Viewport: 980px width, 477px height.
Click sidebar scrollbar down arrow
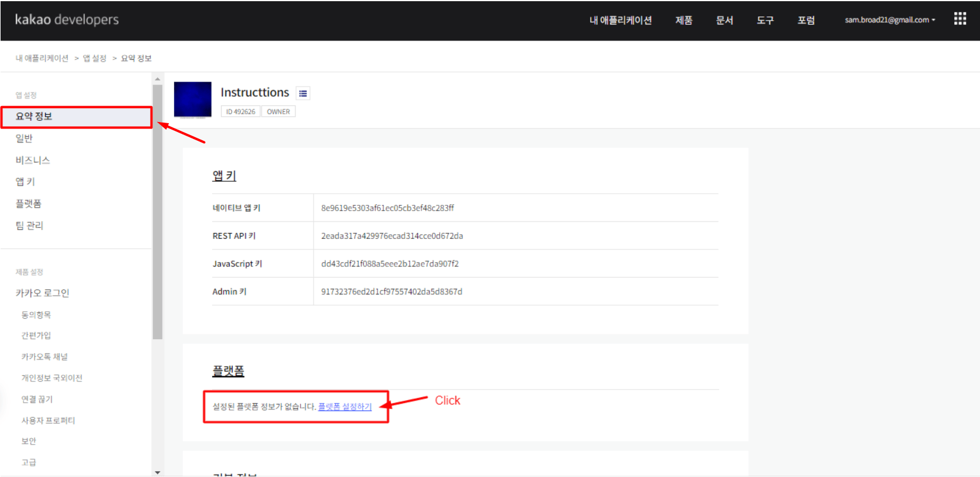(x=157, y=472)
